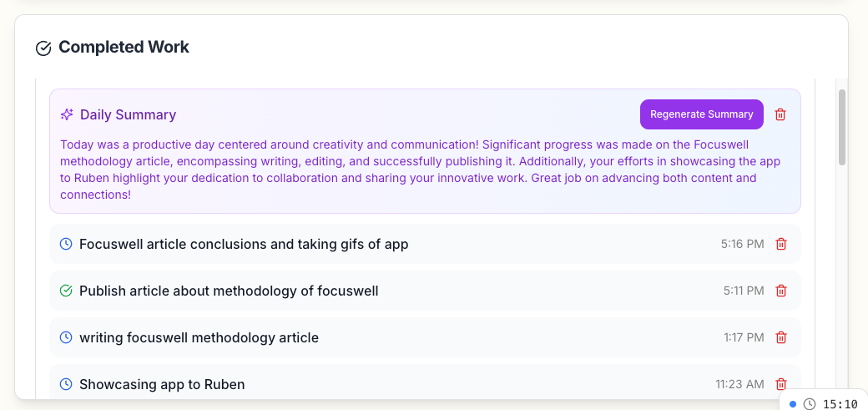Click the Completed Work check-circle icon
The width and height of the screenshot is (868, 410).
pos(43,48)
